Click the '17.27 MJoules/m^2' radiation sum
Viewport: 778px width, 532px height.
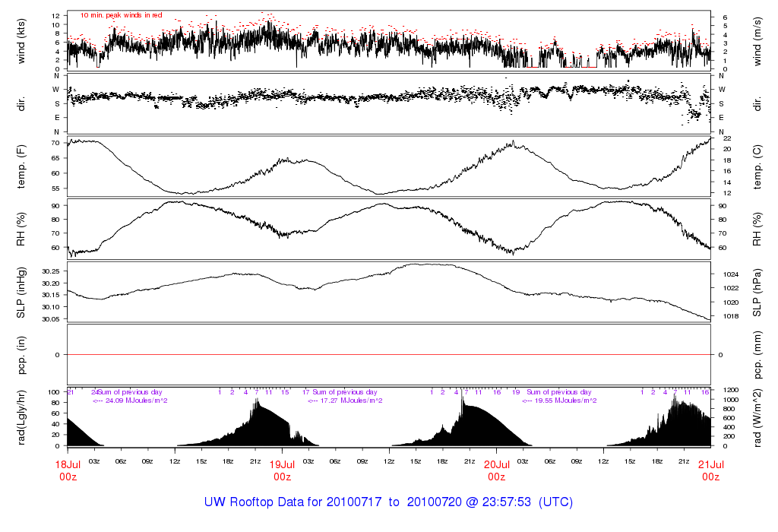click(x=351, y=401)
